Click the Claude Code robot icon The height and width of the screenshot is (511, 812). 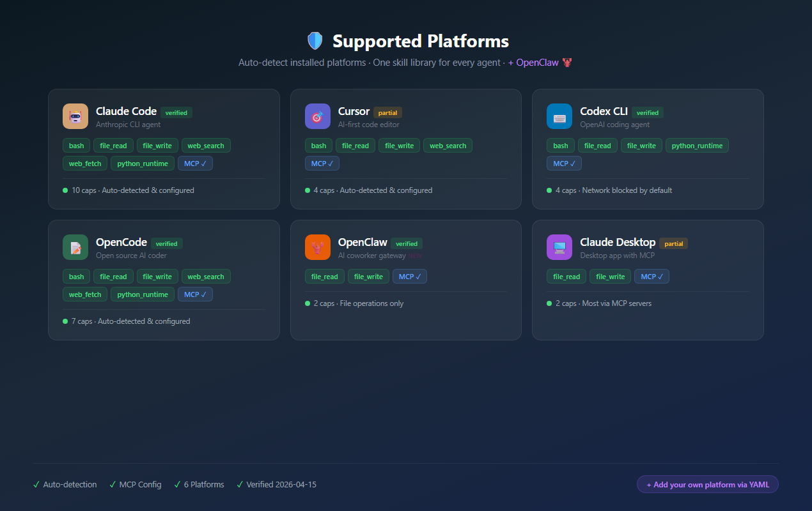point(75,116)
